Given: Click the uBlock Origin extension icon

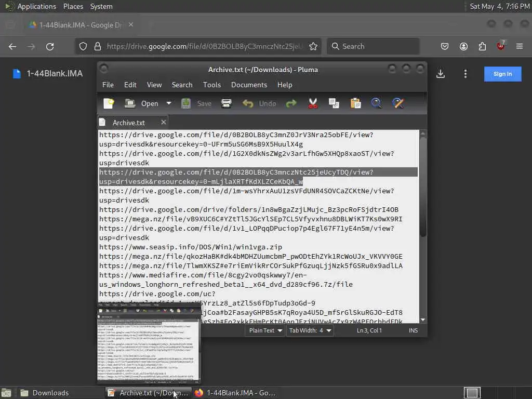Looking at the screenshot, I should [x=501, y=46].
